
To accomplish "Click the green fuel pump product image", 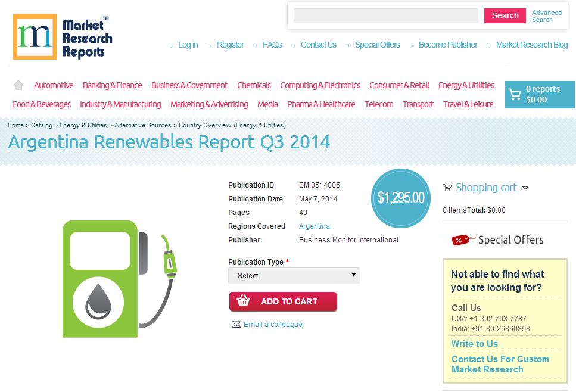I will coord(120,279).
